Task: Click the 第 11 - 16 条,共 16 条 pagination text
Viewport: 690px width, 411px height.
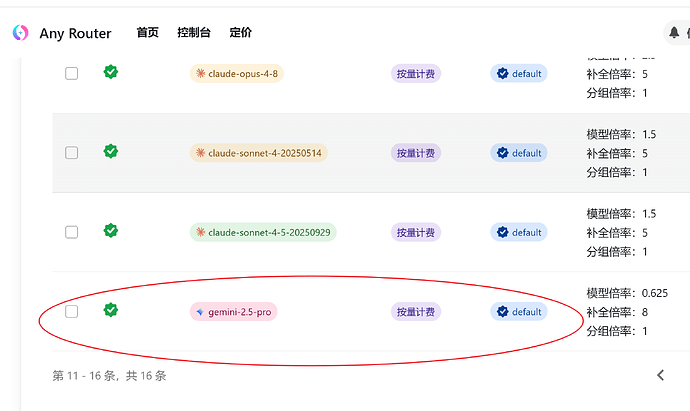Action: [110, 376]
